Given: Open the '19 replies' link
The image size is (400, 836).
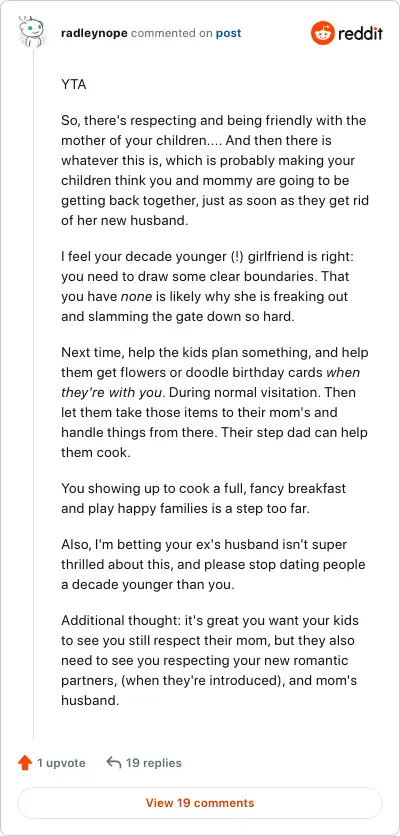Looking at the screenshot, I should pos(154,763).
